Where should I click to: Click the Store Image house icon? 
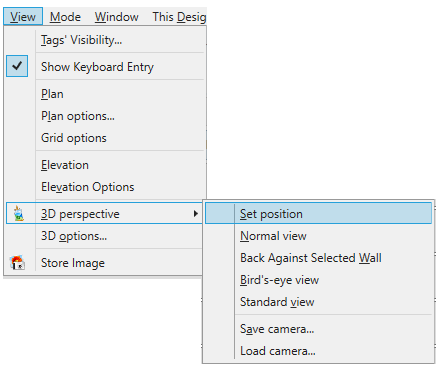click(17, 263)
